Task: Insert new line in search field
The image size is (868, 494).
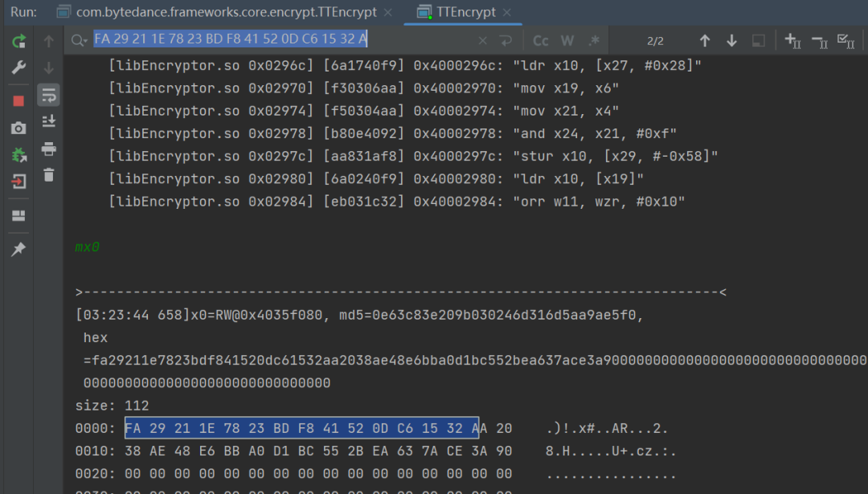Action: pyautogui.click(x=506, y=40)
